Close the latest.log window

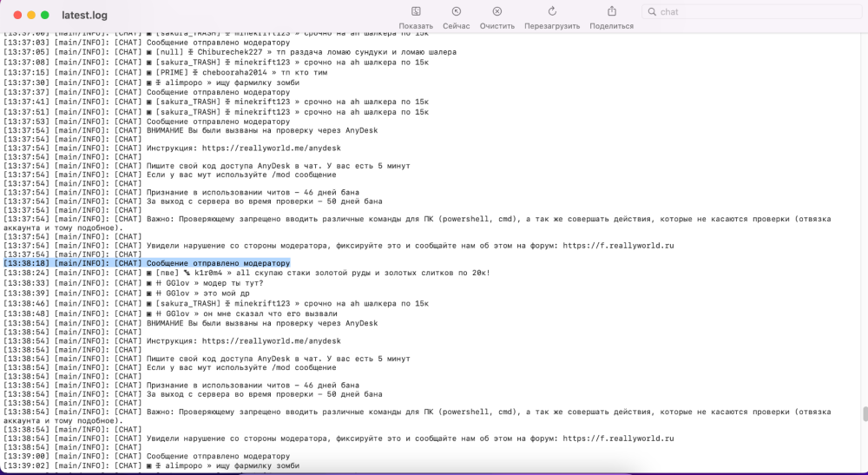[x=17, y=16]
